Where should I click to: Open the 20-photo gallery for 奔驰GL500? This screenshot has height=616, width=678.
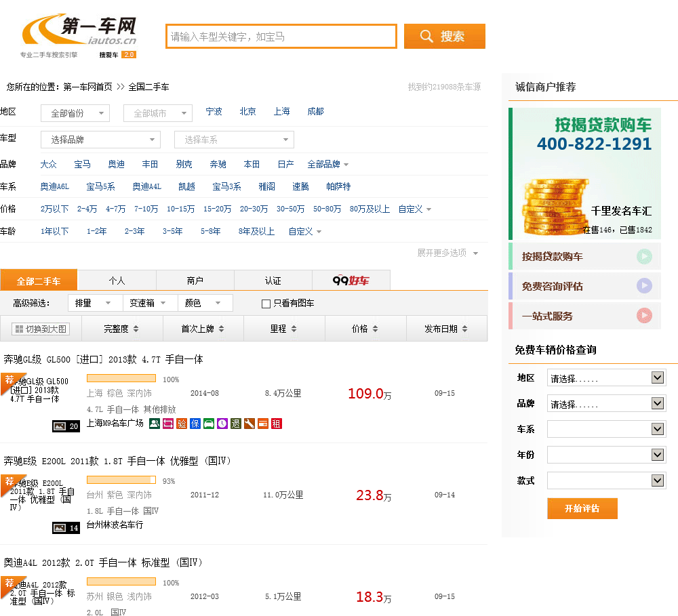66,426
